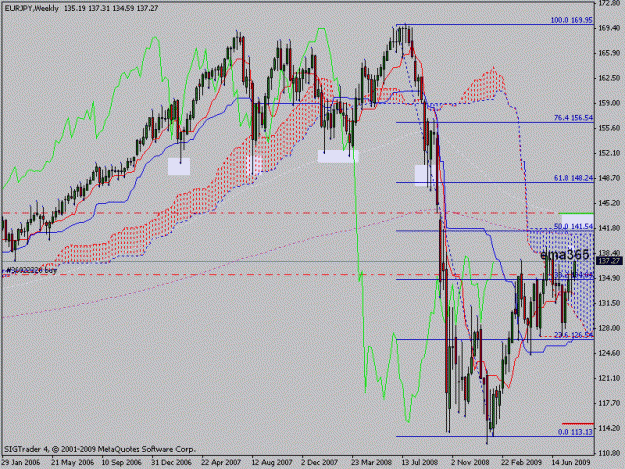Screen dimensions: 625x469
Task: Select the 23.6 126.54 Fibonacci label
Action: [x=573, y=335]
